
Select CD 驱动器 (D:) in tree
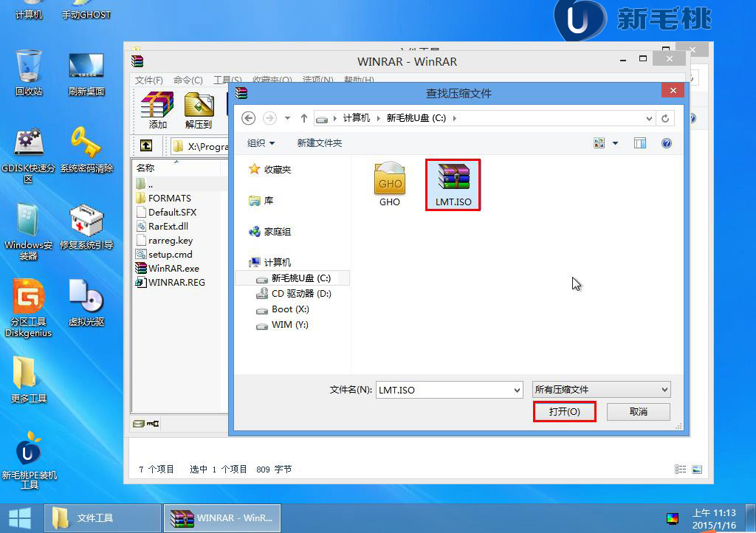pos(294,294)
